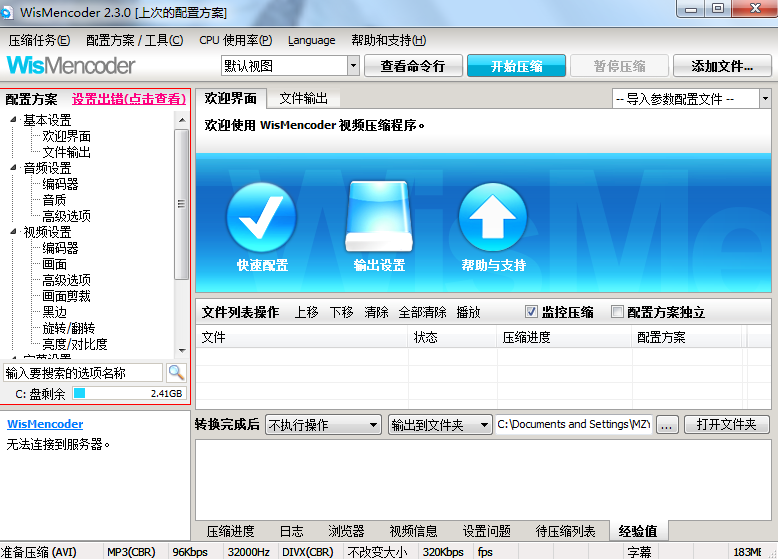The height and width of the screenshot is (560, 778).
Task: Open the 输出到文件夹 dropdown
Action: 440,425
